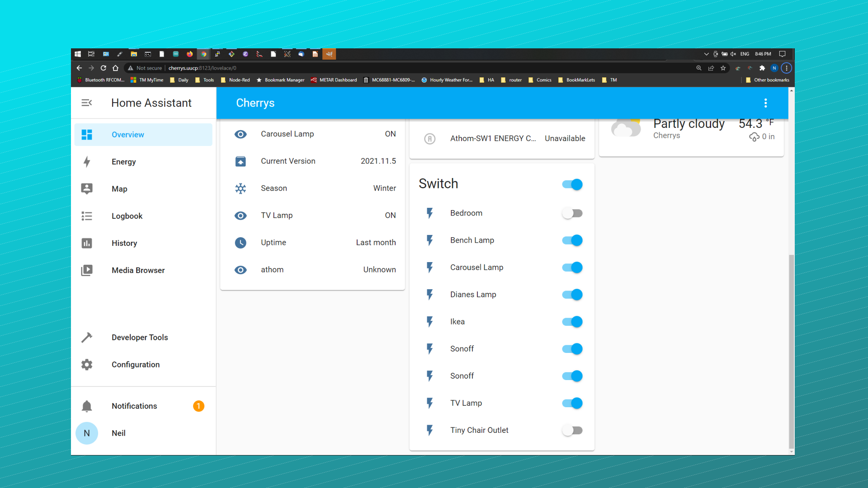The image size is (868, 488).
Task: Open the Notifications bell icon
Action: pyautogui.click(x=87, y=406)
